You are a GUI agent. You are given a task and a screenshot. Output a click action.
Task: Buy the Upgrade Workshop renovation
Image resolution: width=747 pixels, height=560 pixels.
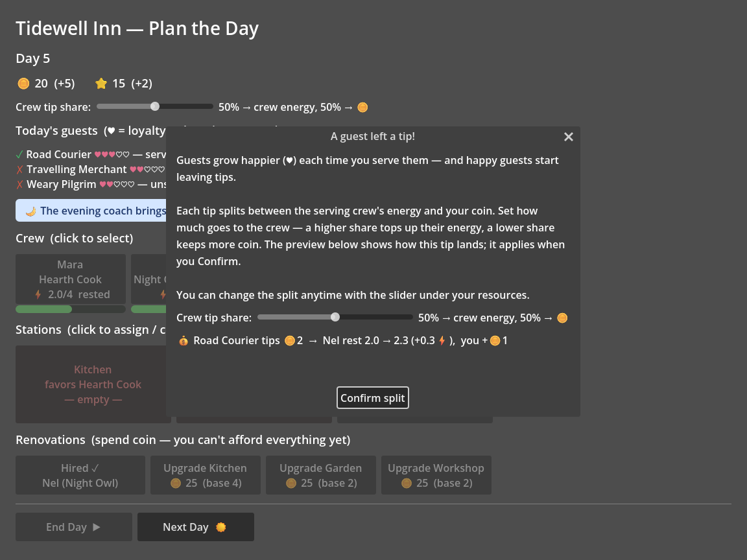(x=436, y=475)
